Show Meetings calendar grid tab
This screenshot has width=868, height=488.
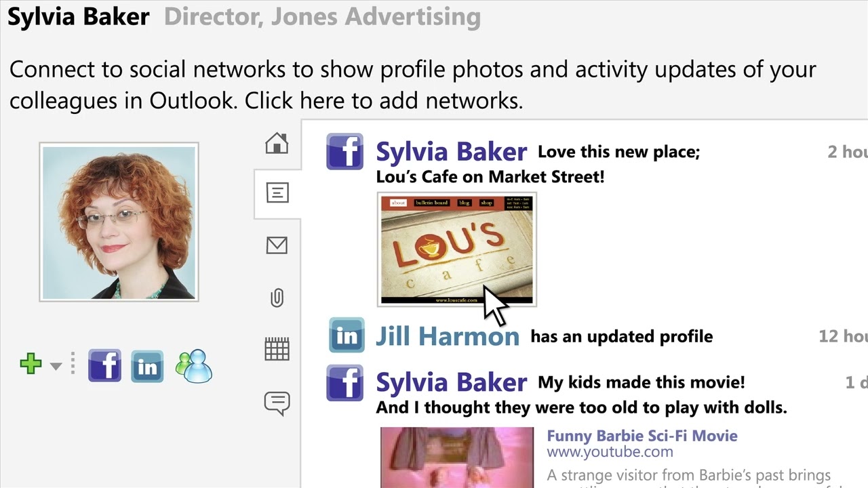[x=277, y=349]
